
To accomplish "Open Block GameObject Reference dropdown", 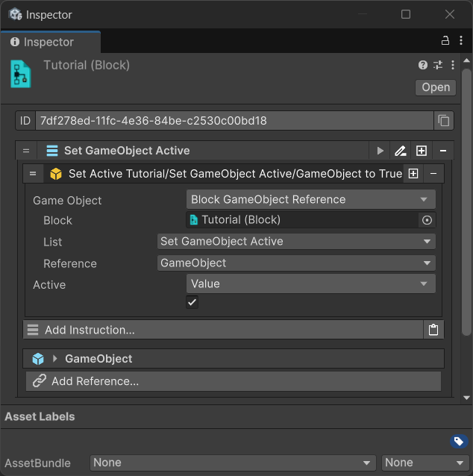I will (x=310, y=199).
